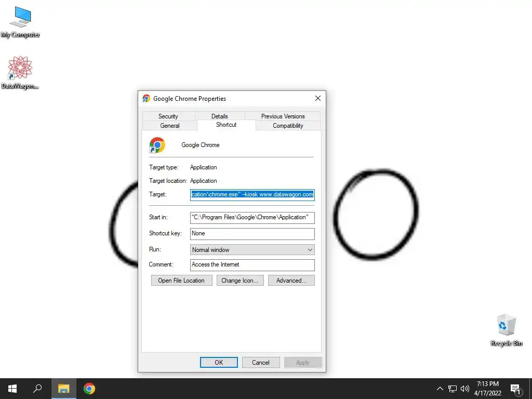
Task: Open the Windows Start menu
Action: tap(12, 389)
